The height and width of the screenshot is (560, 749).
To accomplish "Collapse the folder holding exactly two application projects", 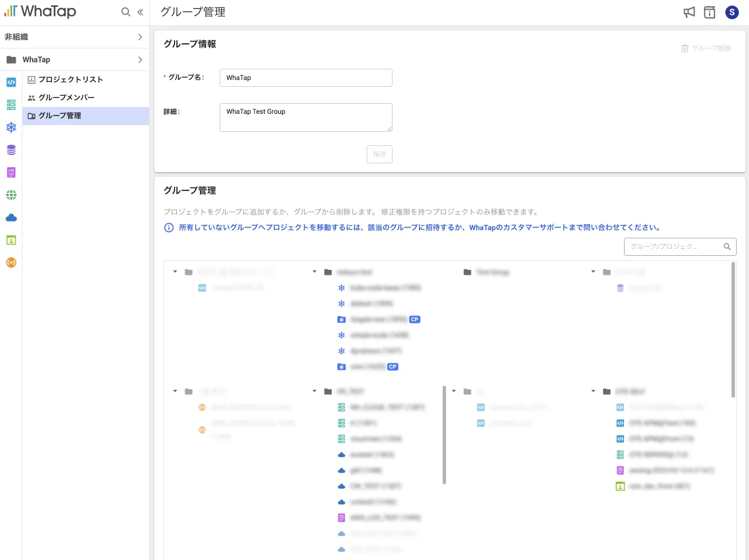I will [454, 391].
